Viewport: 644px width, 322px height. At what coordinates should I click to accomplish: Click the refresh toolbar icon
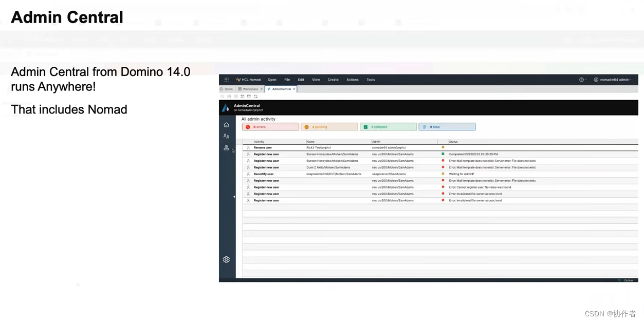(255, 97)
